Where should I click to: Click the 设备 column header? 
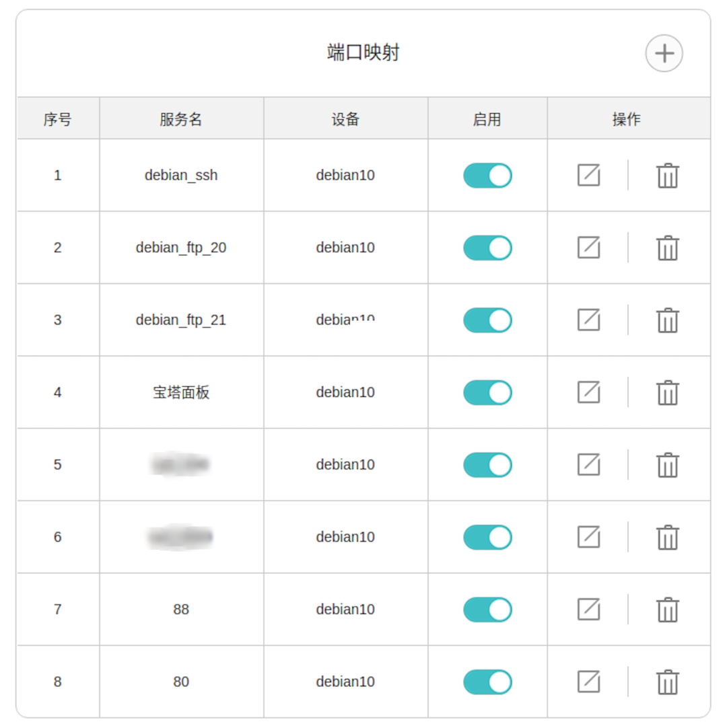pos(345,119)
